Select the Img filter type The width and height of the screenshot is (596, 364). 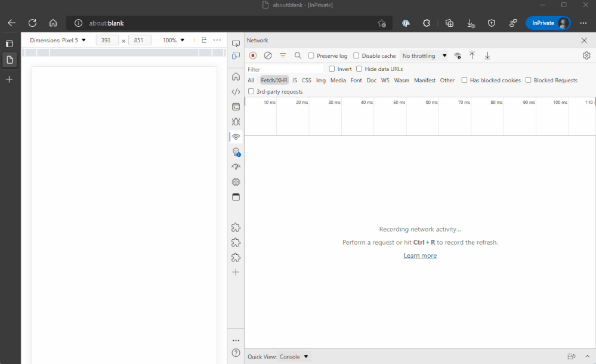point(321,80)
